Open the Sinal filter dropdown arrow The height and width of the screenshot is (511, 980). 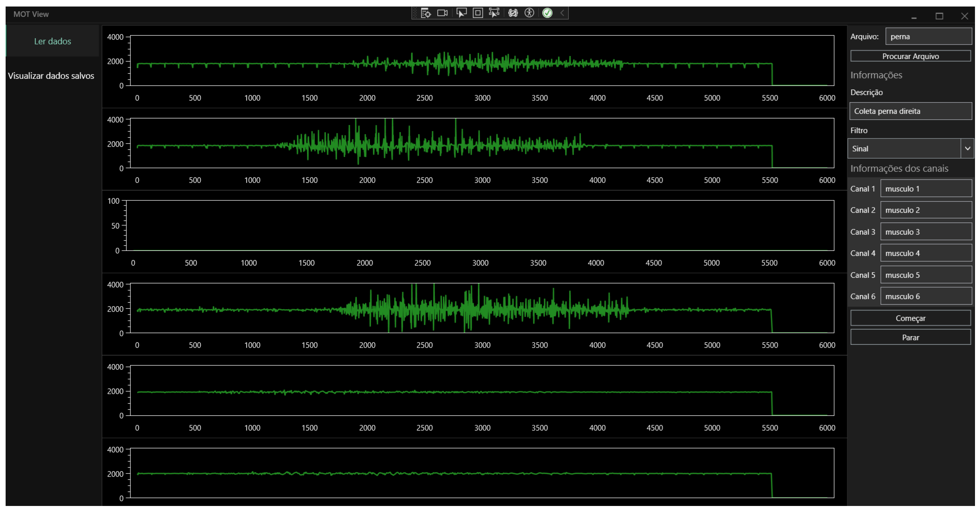967,148
